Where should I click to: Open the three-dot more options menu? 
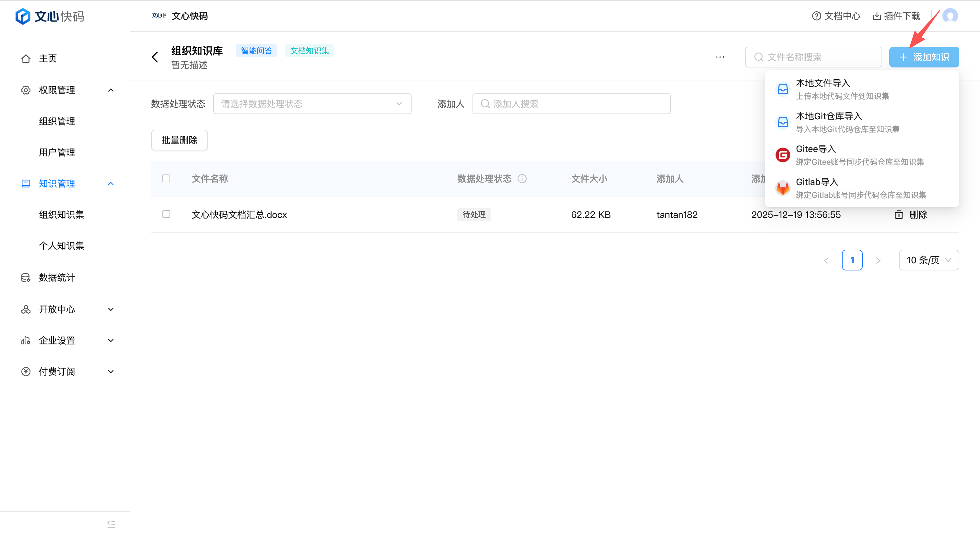tap(720, 57)
